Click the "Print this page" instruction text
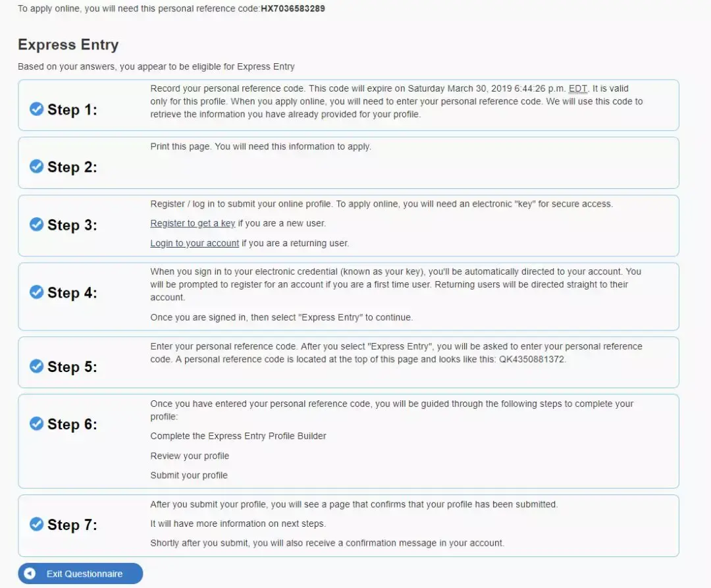Image resolution: width=711 pixels, height=588 pixels. click(261, 146)
